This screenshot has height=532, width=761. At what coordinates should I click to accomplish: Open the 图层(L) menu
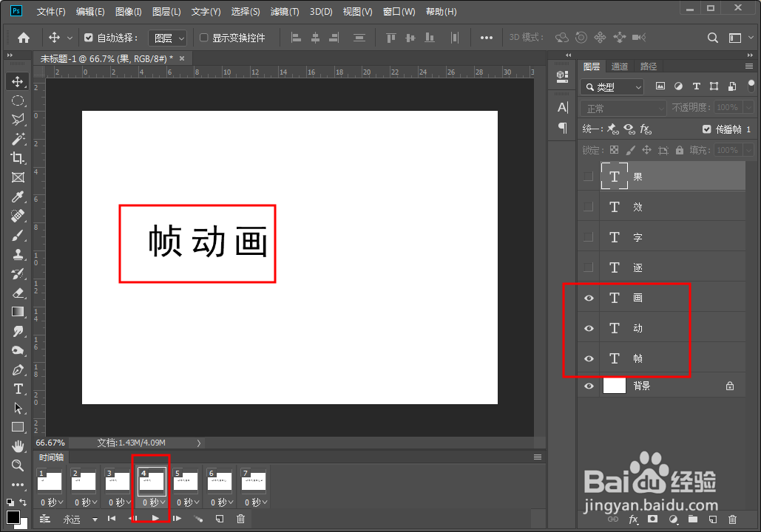[x=166, y=12]
